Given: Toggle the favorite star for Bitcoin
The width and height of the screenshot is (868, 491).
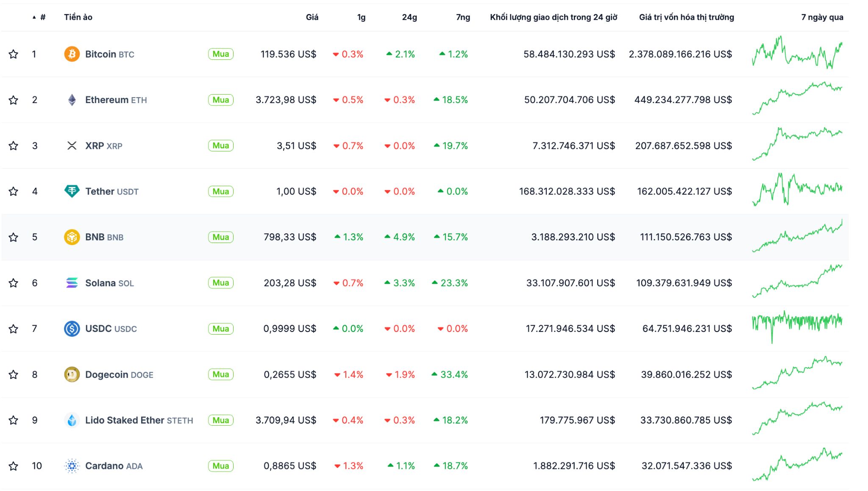Looking at the screenshot, I should click(x=13, y=54).
